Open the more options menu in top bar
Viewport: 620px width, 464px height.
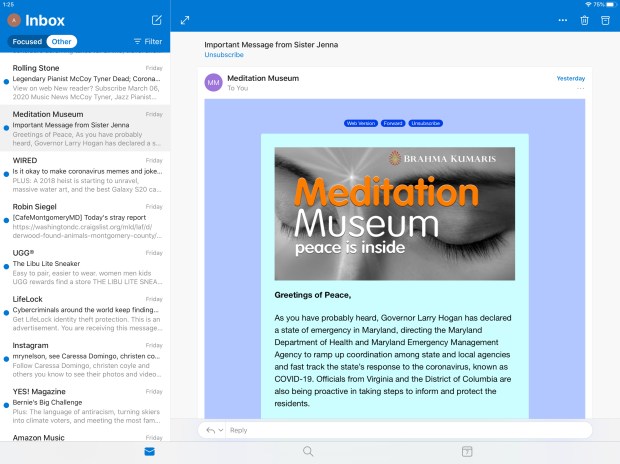[564, 20]
